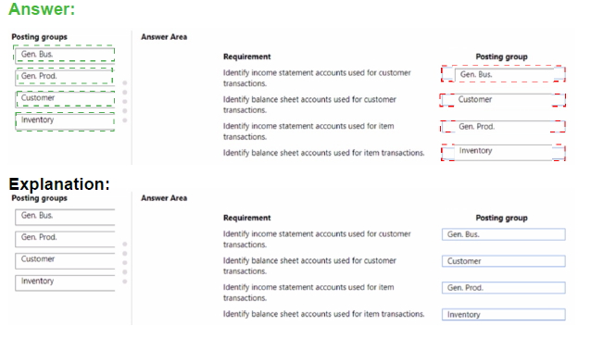Click the blue Inventory box in Explanation
Image resolution: width=603 pixels, height=364 pixels.
pyautogui.click(x=503, y=314)
